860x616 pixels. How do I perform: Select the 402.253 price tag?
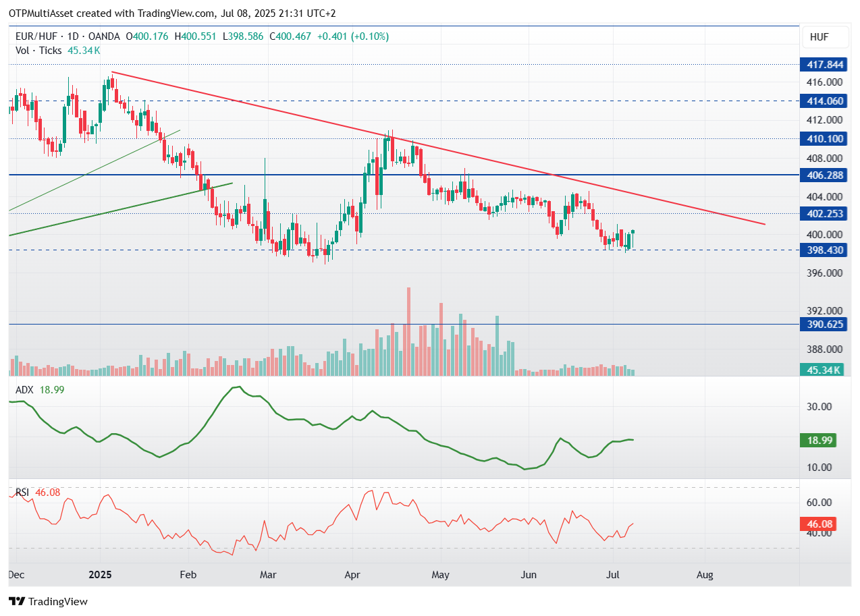pos(822,213)
